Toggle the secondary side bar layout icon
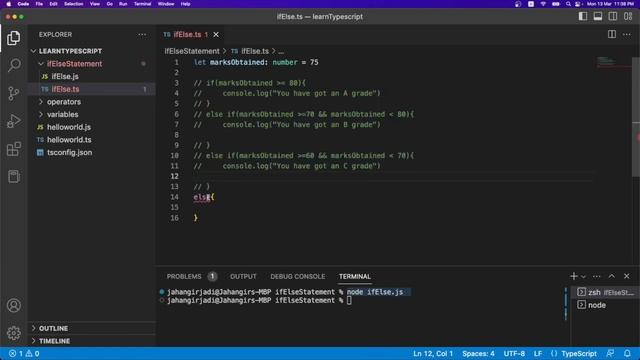640x360 pixels. (613, 16)
